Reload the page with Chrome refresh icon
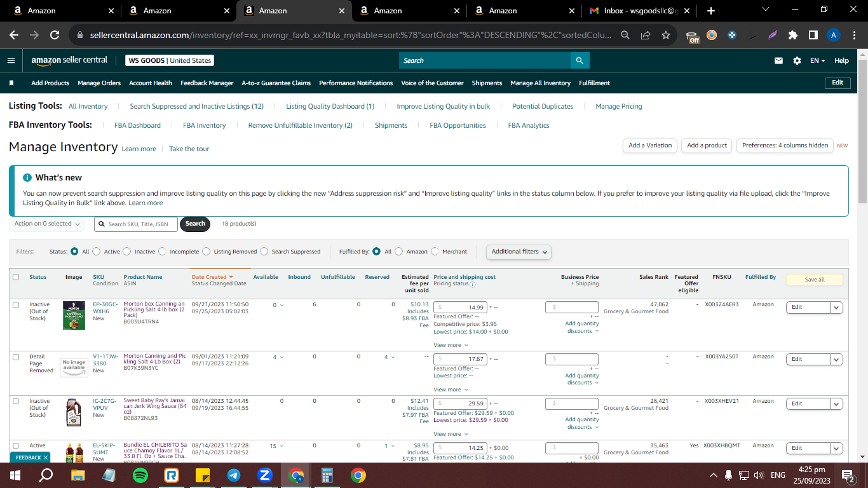This screenshot has width=868, height=488. 55,36
